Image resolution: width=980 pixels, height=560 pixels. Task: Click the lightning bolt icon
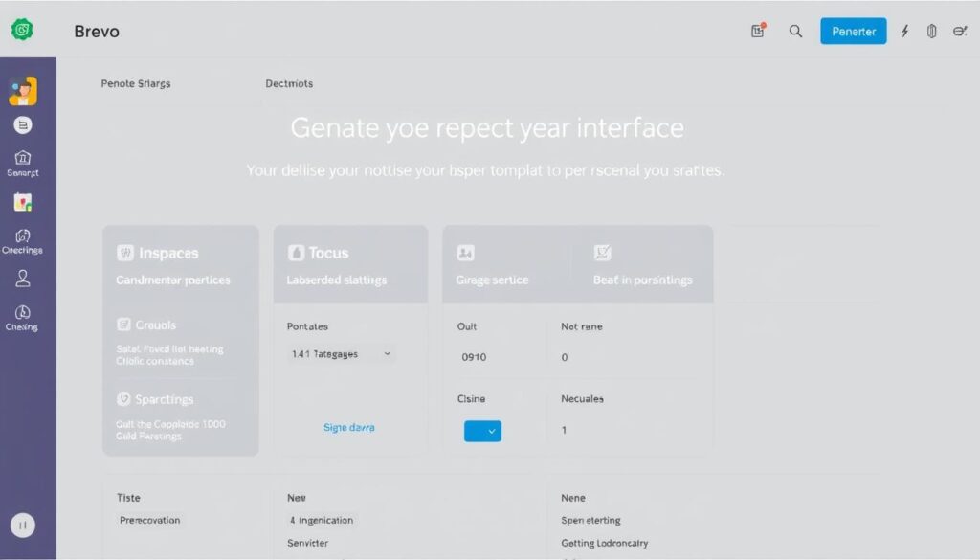pyautogui.click(x=904, y=32)
